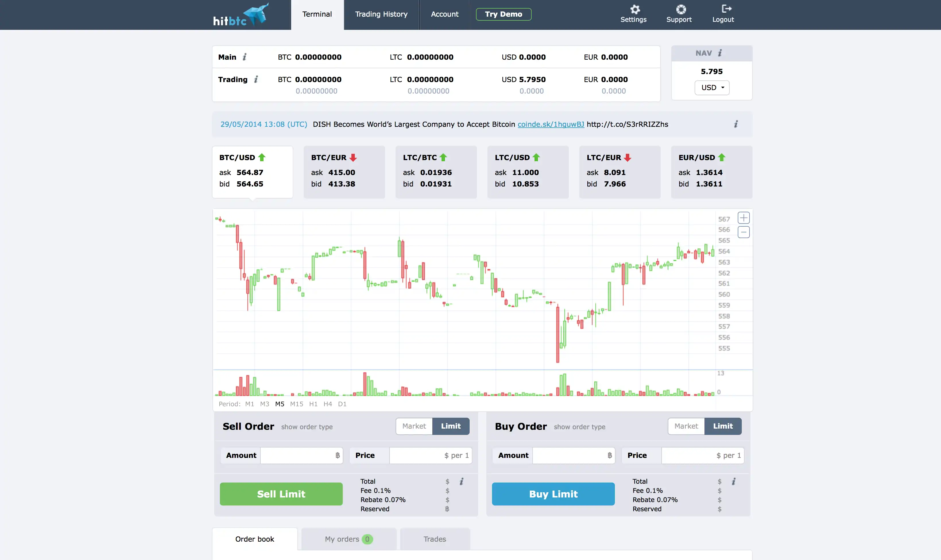Expand Buy Order show order type

579,427
